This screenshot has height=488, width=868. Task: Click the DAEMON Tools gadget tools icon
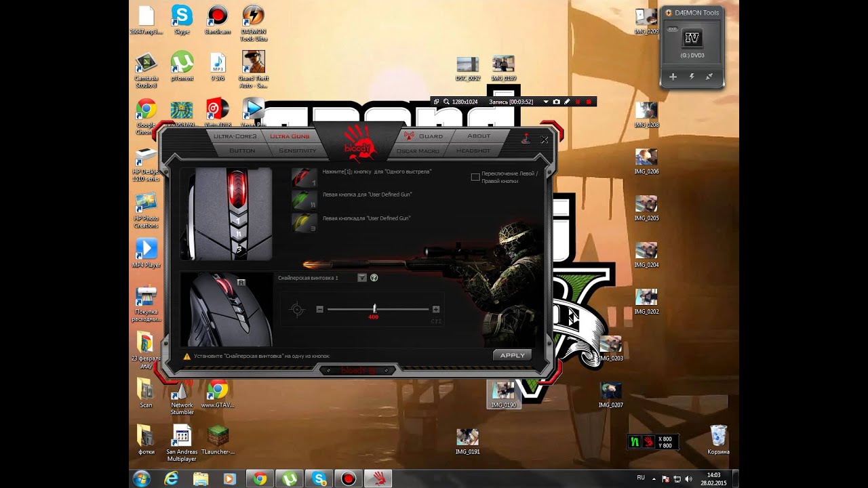(x=709, y=77)
